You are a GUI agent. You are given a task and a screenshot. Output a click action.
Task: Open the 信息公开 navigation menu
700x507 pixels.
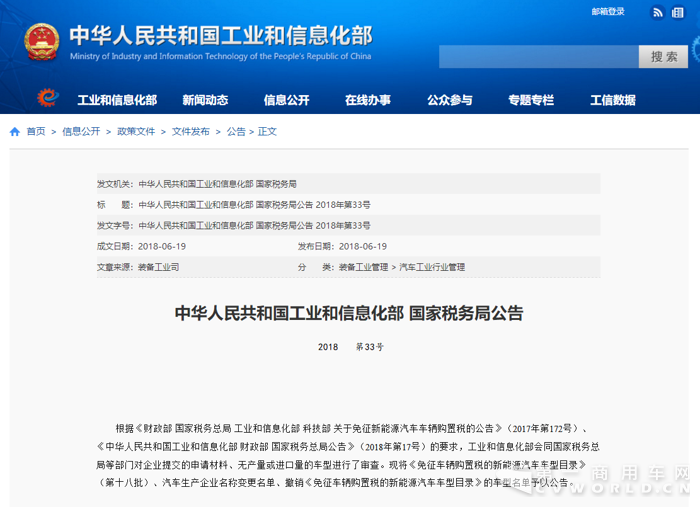286,100
